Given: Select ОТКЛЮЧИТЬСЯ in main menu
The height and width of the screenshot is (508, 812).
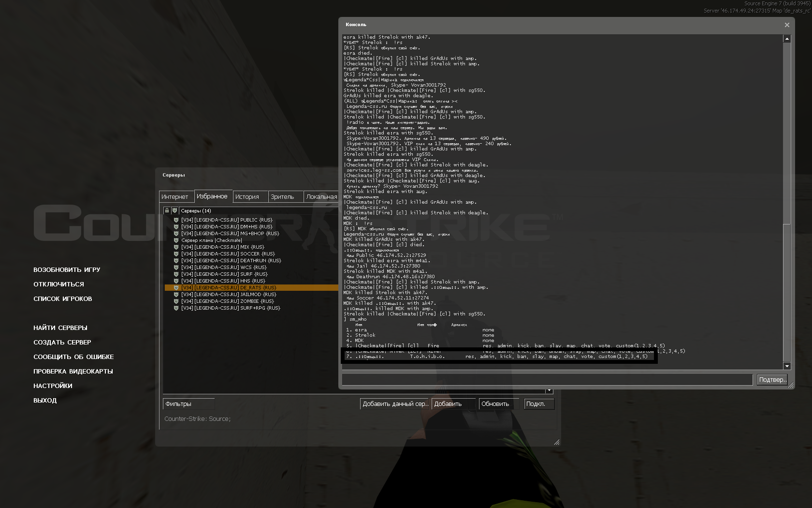Looking at the screenshot, I should 58,284.
